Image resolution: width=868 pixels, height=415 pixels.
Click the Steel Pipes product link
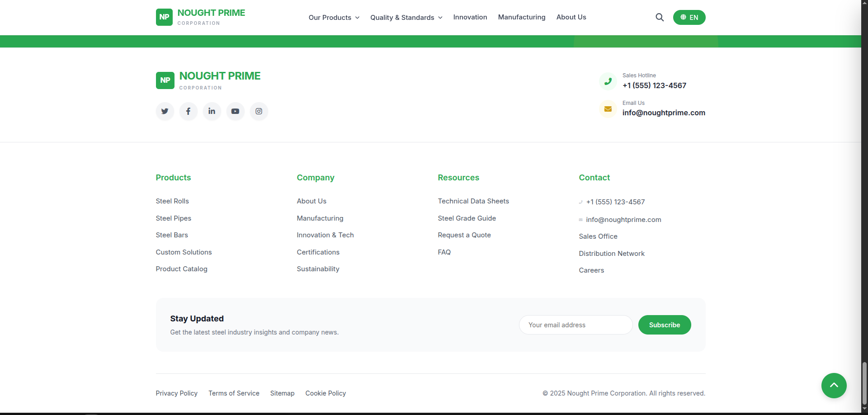pyautogui.click(x=174, y=218)
